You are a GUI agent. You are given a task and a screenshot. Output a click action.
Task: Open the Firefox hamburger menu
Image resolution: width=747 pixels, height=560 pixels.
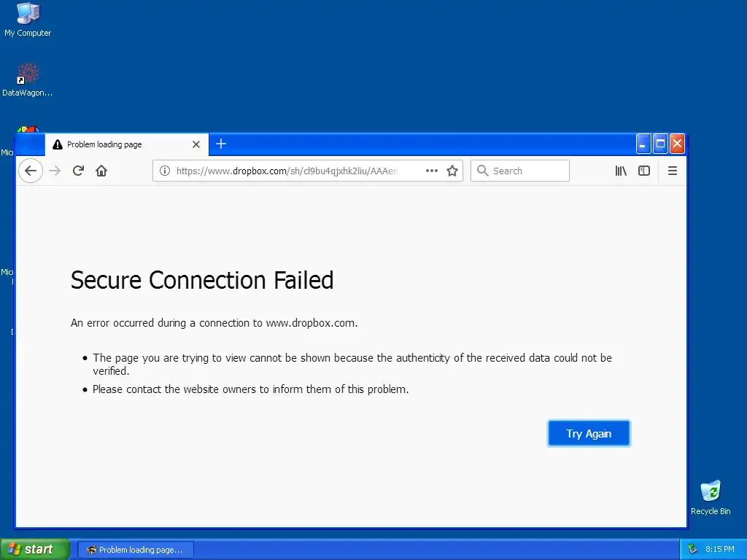coord(673,171)
